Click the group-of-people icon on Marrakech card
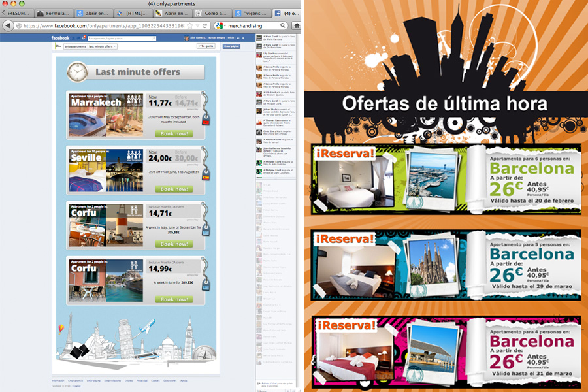This screenshot has width=588, height=392. 134,100
